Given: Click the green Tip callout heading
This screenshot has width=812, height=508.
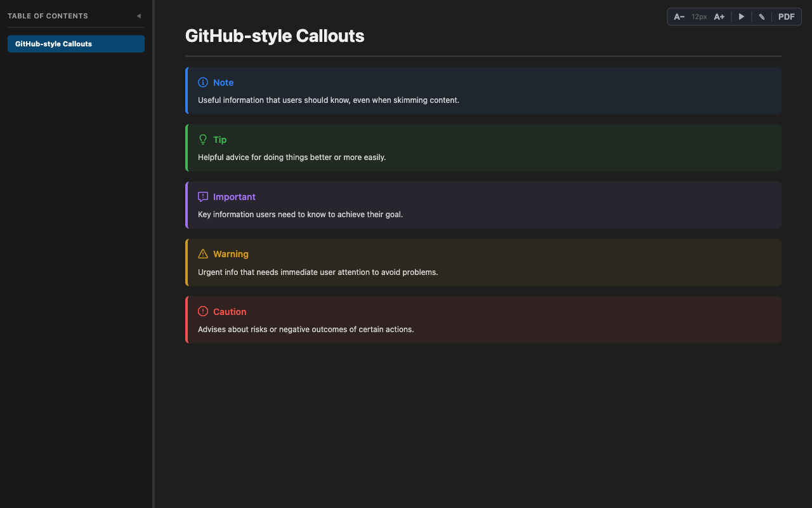Looking at the screenshot, I should (x=220, y=139).
